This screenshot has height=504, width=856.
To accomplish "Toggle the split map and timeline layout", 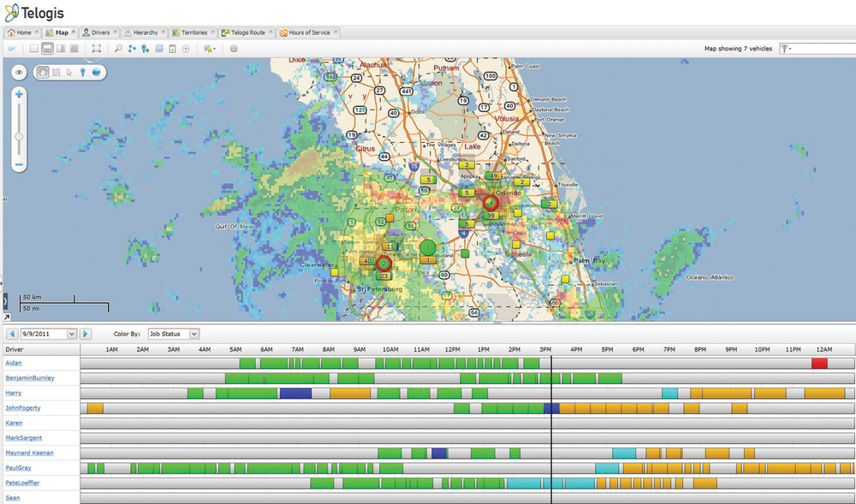I will tap(47, 49).
